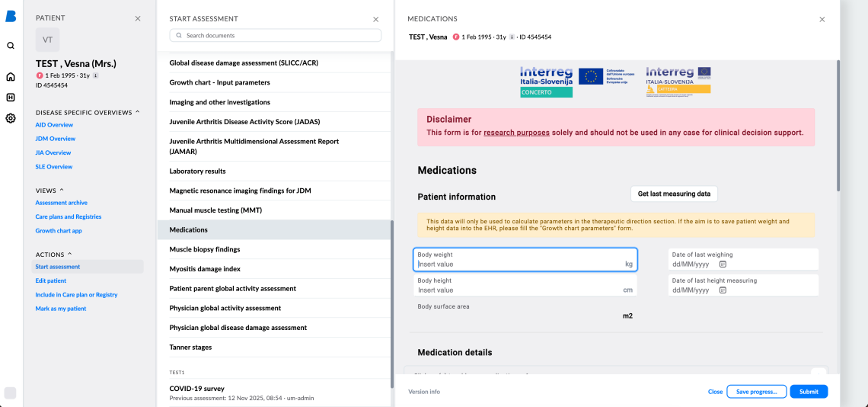
Task: Open Imaging and other investigations form
Action: [274, 102]
